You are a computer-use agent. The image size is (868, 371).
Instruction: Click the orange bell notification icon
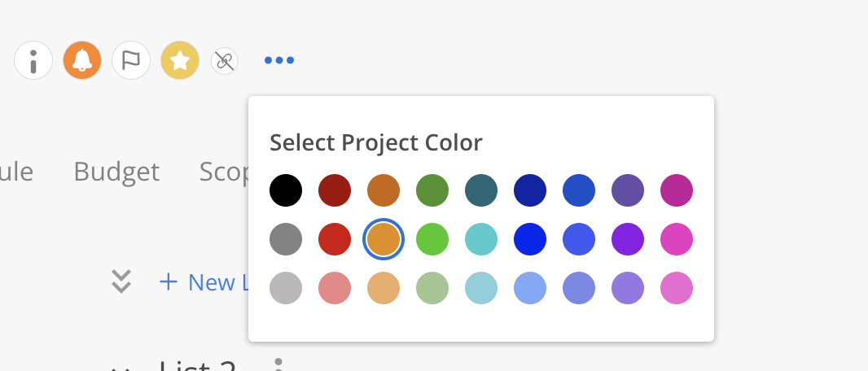click(x=82, y=60)
